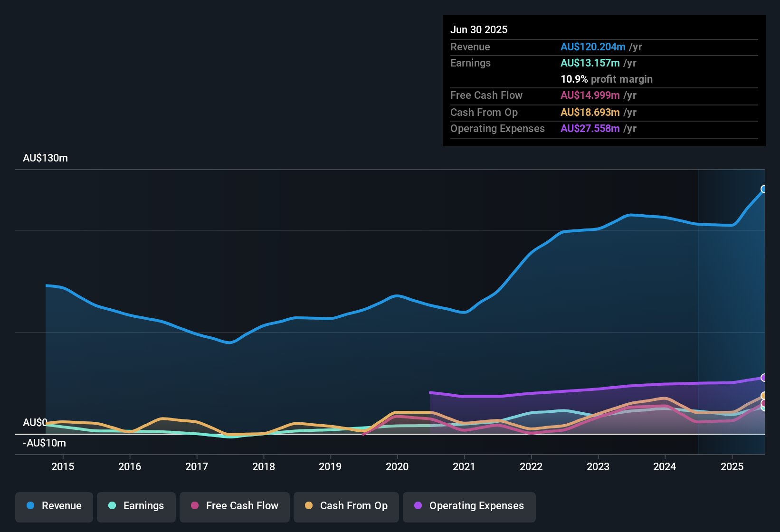
Task: Toggle the Revenue series in the legend
Action: coord(54,506)
